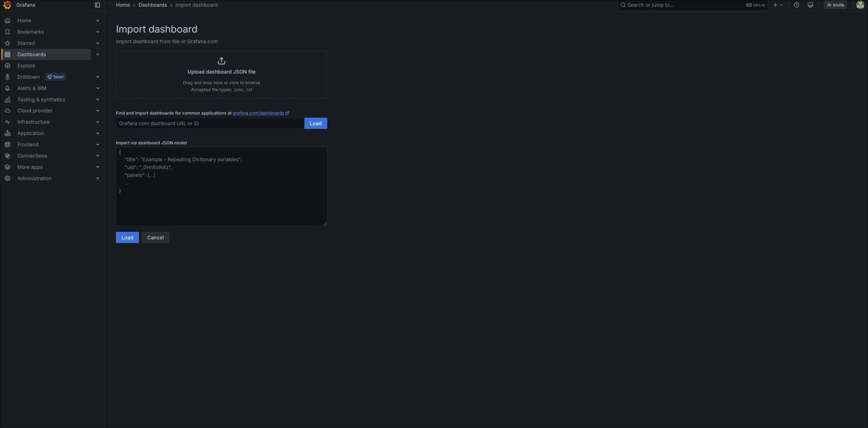Click the upload arrow icon in the drop zone
The height and width of the screenshot is (428, 868).
click(221, 61)
